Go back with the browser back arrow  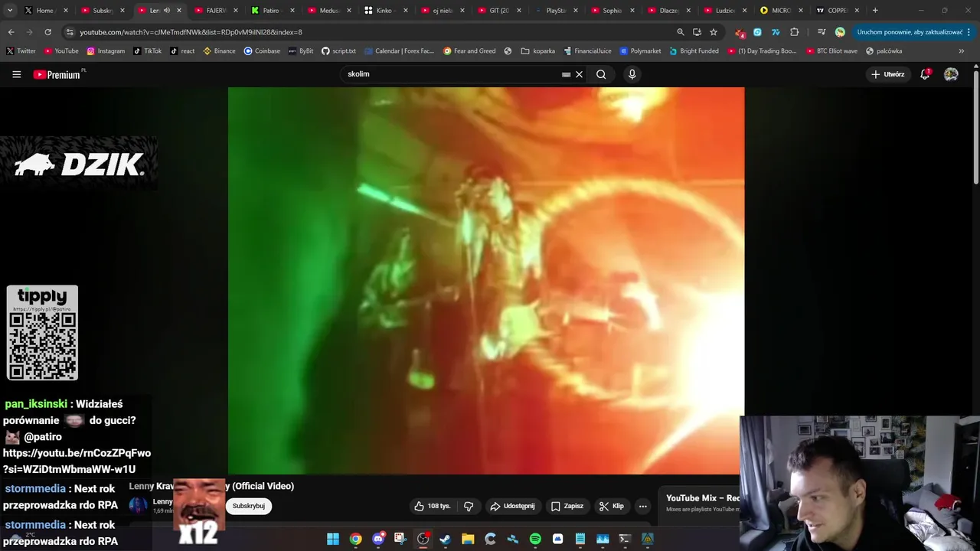tap(11, 32)
